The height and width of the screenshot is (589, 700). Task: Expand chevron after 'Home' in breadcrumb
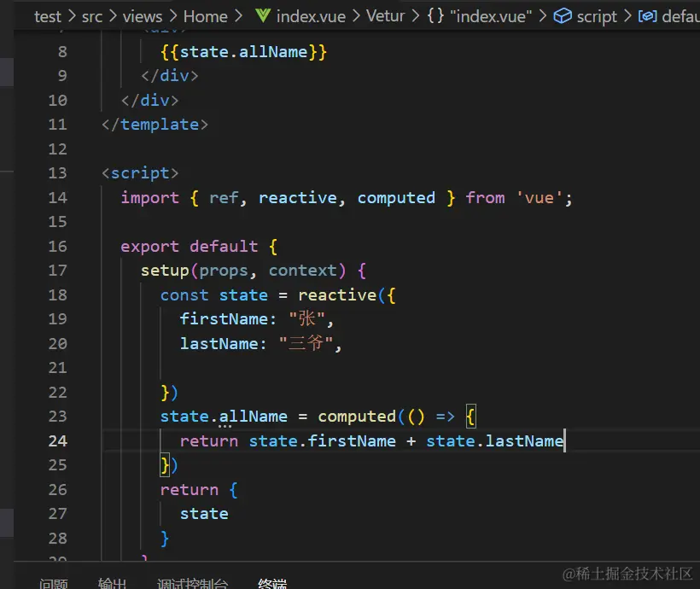[x=238, y=16]
